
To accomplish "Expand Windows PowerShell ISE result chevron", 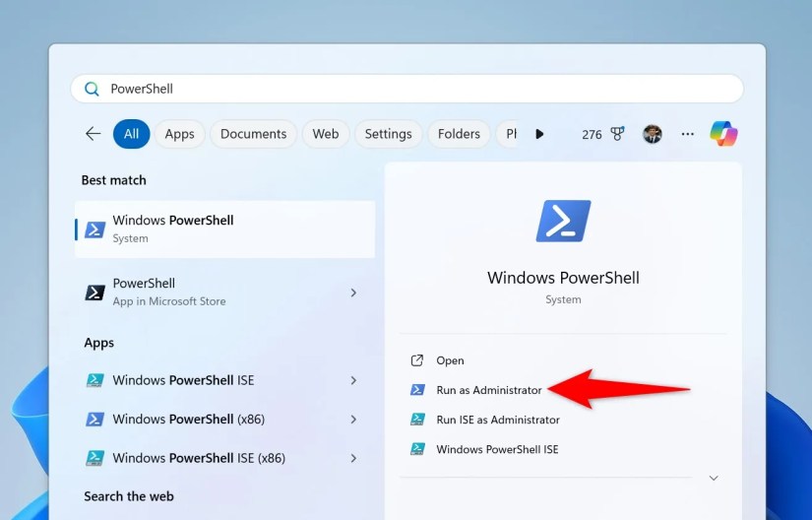I will tap(353, 380).
